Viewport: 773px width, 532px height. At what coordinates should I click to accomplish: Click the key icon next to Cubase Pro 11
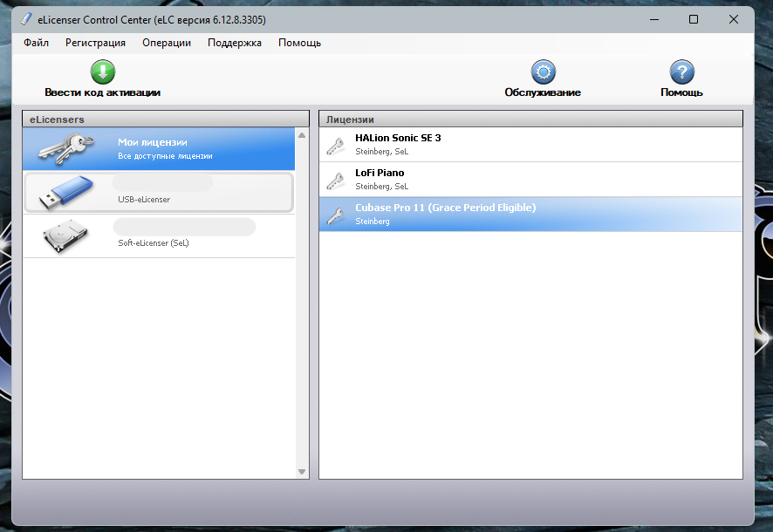point(336,215)
